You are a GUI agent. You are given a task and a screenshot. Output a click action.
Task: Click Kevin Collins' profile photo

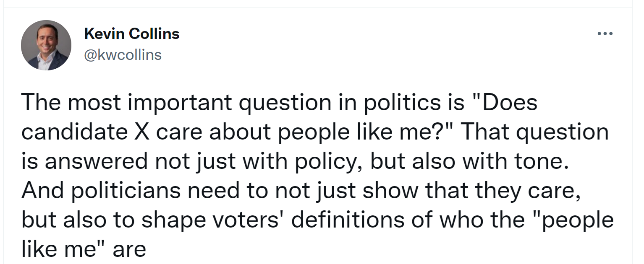click(x=46, y=45)
